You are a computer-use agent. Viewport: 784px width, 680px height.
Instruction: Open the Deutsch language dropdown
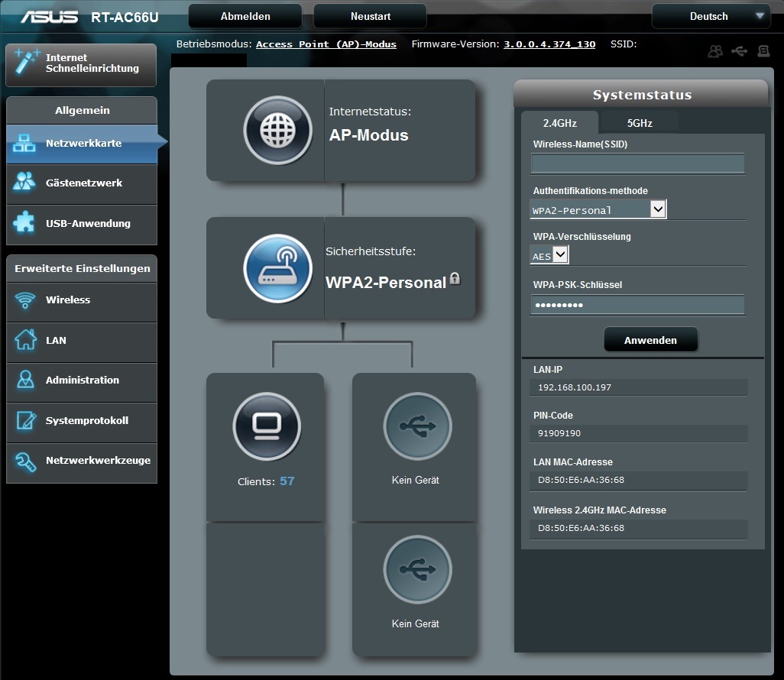tap(711, 17)
